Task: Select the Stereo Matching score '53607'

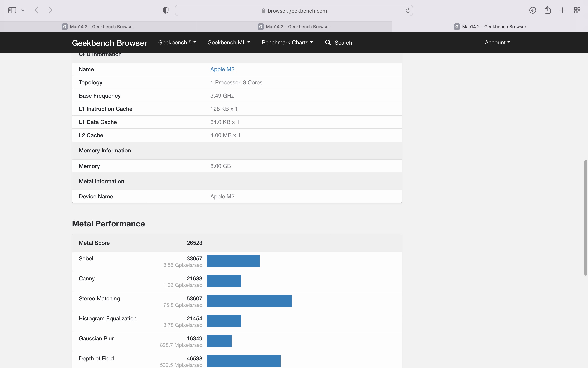Action: tap(194, 299)
